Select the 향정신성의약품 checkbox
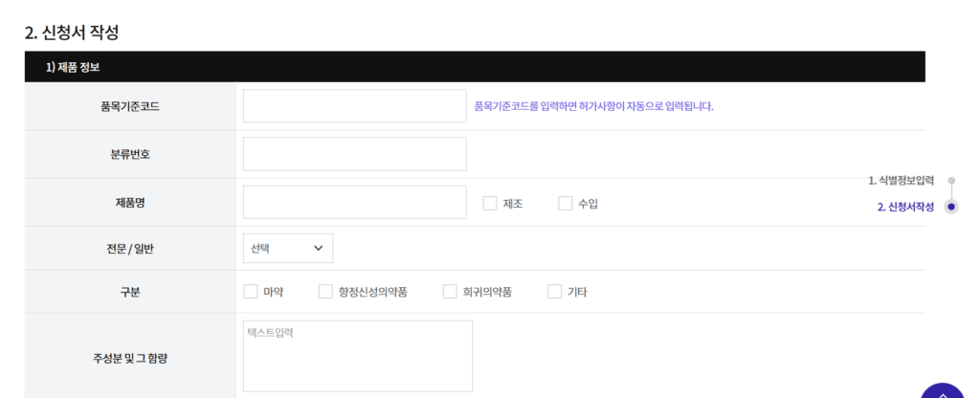980x398 pixels. pos(326,292)
